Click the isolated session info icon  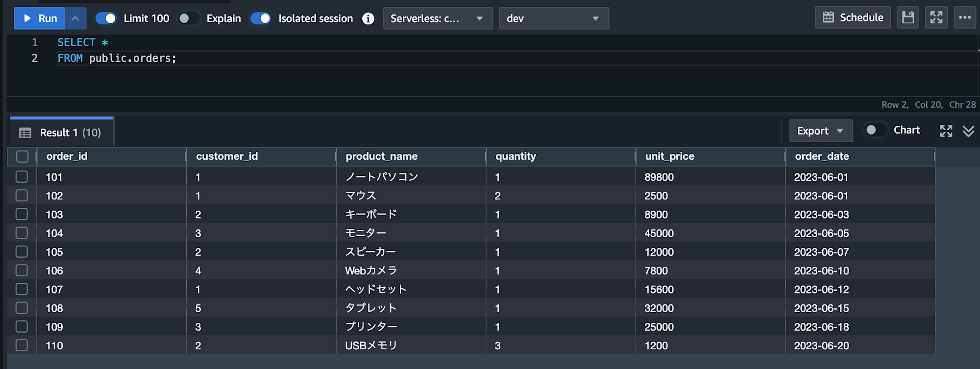[368, 19]
